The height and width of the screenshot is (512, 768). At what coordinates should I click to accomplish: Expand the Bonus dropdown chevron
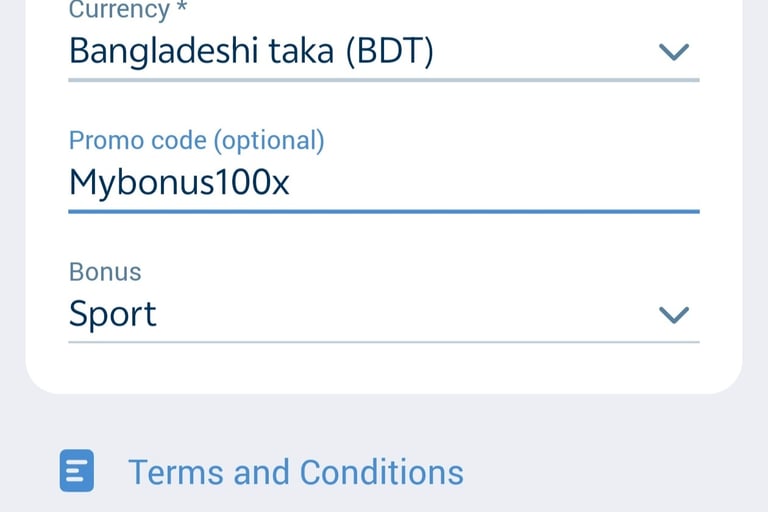674,315
